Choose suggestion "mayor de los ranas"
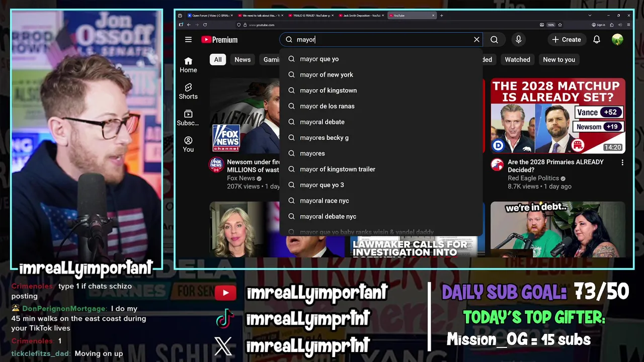644x362 pixels. click(381, 106)
